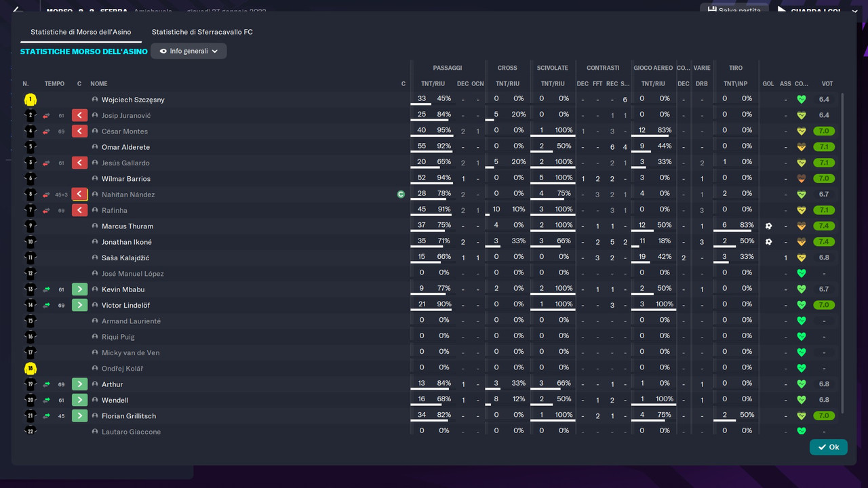The width and height of the screenshot is (868, 488).
Task: Click the TEMPO column header
Action: (x=54, y=84)
